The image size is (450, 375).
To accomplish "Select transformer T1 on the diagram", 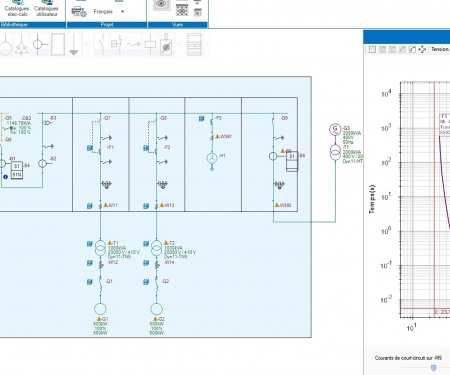I will click(x=100, y=248).
